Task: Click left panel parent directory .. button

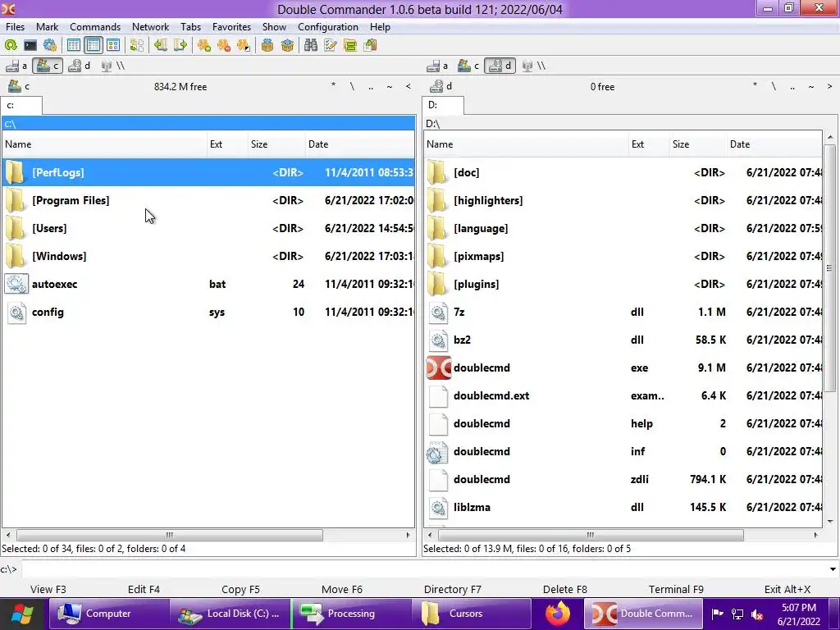Action: click(x=371, y=86)
